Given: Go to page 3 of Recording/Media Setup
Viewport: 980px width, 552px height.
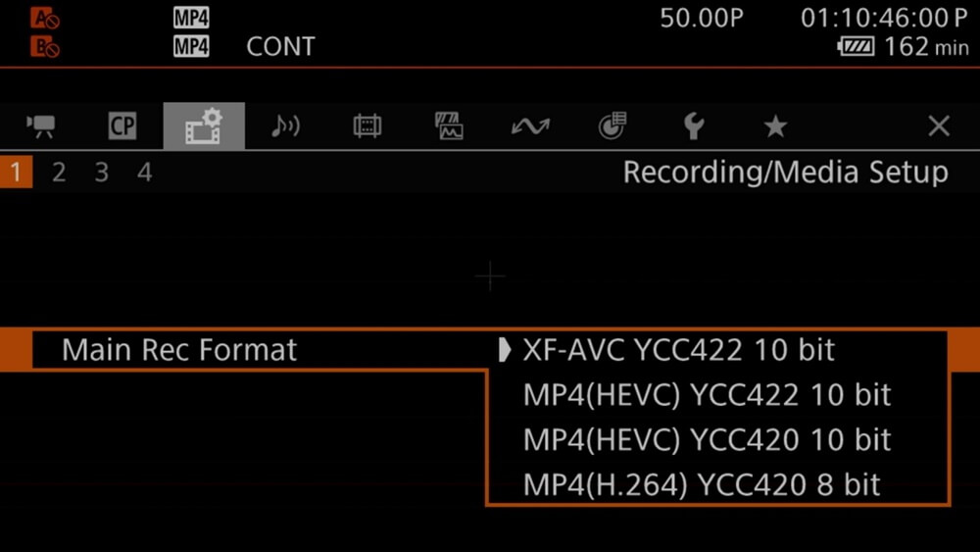Looking at the screenshot, I should 102,174.
